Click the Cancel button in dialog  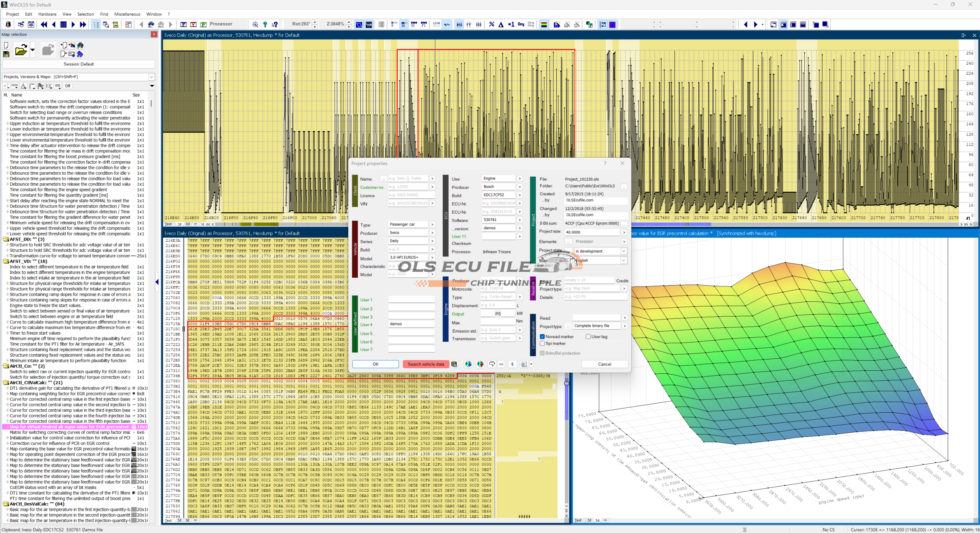(x=604, y=364)
